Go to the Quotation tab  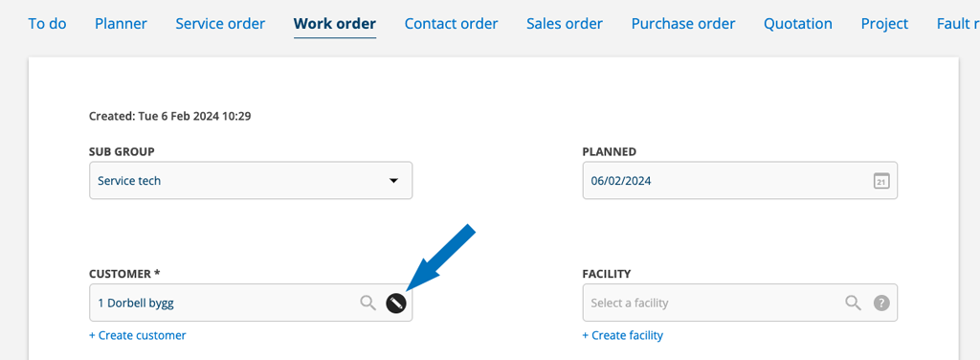(x=798, y=24)
